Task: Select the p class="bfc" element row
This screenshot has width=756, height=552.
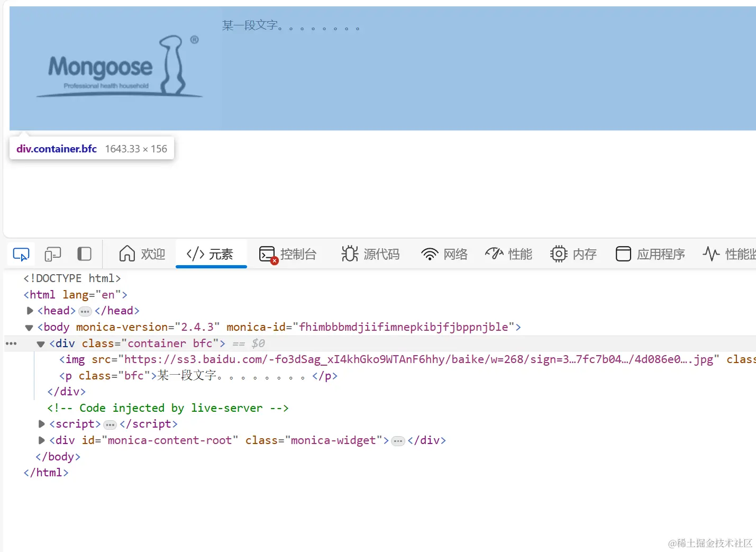Action: pos(198,376)
